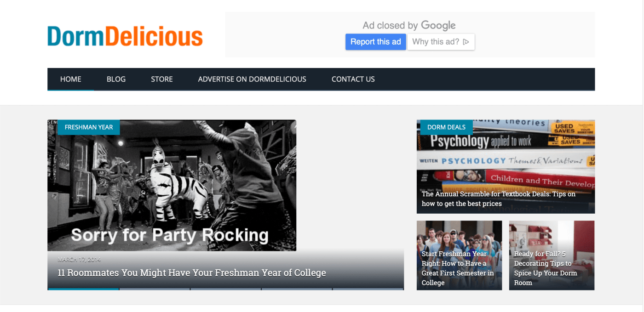Click the Sorry for Party Rocking image
The width and height of the screenshot is (644, 312).
(x=172, y=185)
